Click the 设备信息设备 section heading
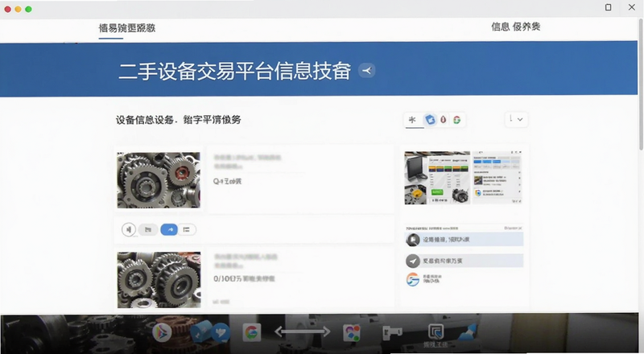This screenshot has width=644, height=354. pyautogui.click(x=144, y=120)
